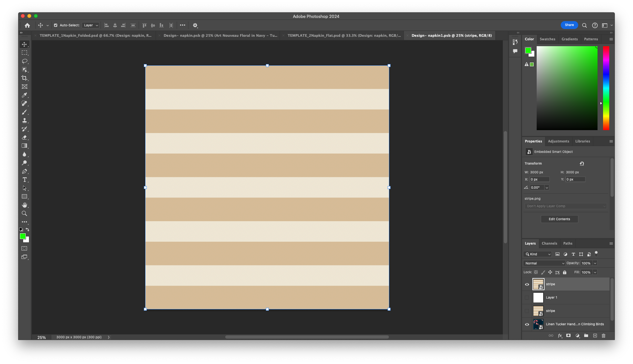The image size is (633, 364).
Task: Expand the Opacity slider dropdown
Action: [x=595, y=263]
